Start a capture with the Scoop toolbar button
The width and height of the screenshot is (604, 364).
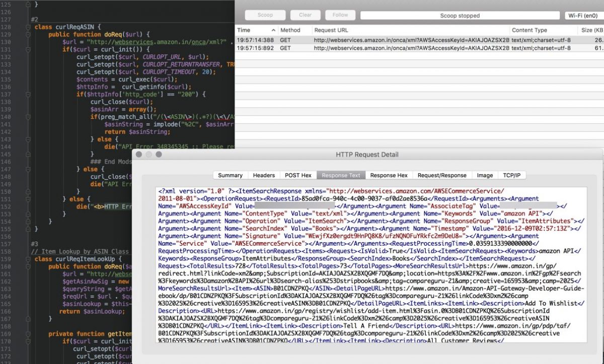click(265, 15)
